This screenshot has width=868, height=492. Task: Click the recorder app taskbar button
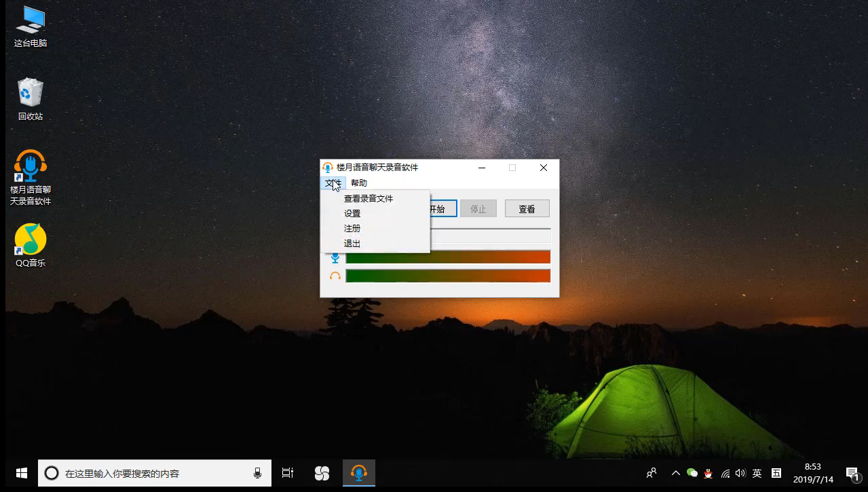(358, 473)
